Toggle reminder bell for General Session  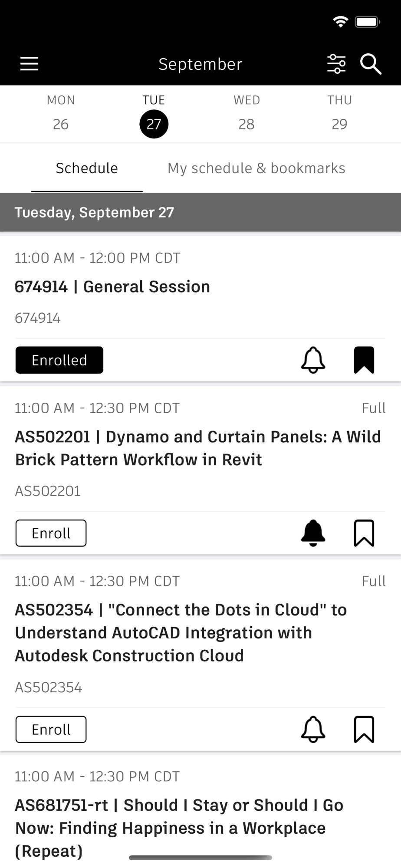tap(313, 360)
